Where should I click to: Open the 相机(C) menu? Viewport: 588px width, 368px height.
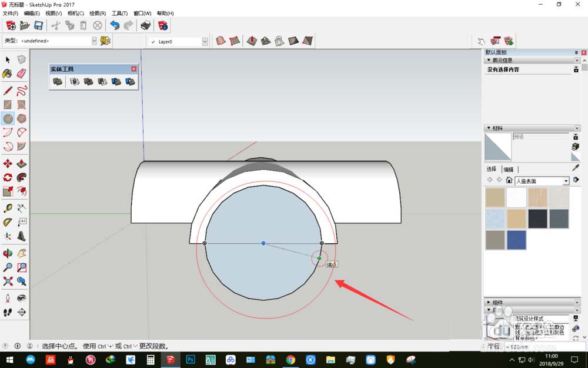(x=75, y=13)
